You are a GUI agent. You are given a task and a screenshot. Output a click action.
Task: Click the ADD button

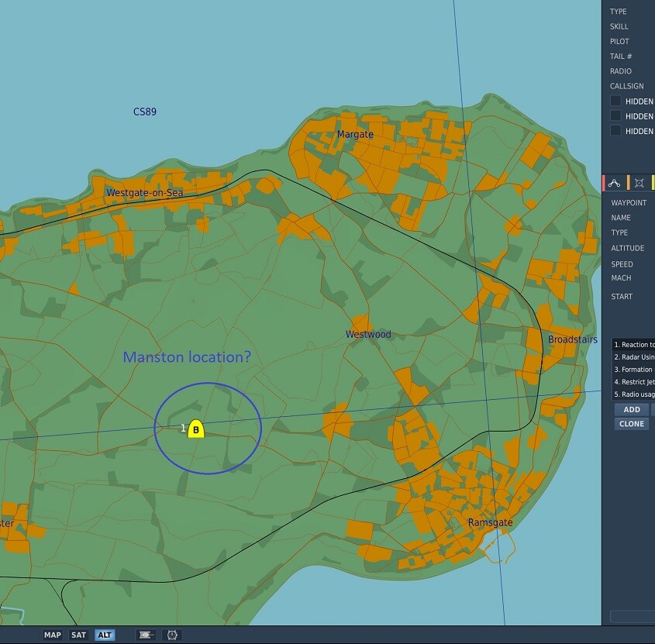[x=632, y=410]
